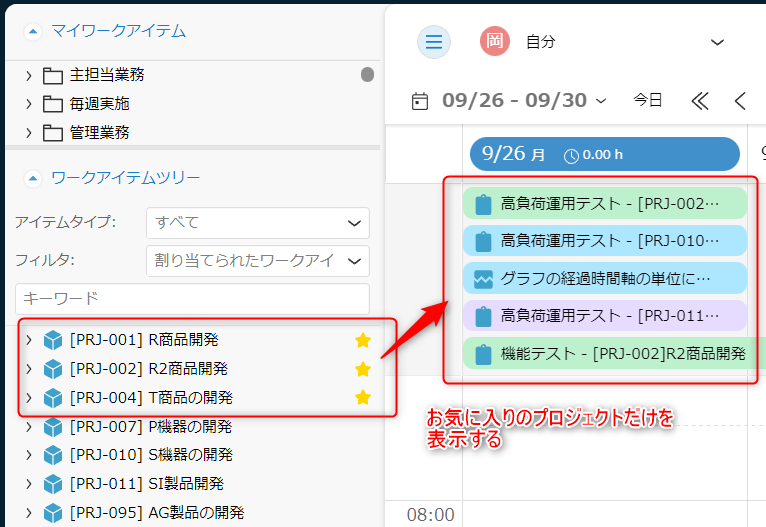The width and height of the screenshot is (766, 527).
Task: Collapse the マイワークアイテム section
Action: [33, 32]
